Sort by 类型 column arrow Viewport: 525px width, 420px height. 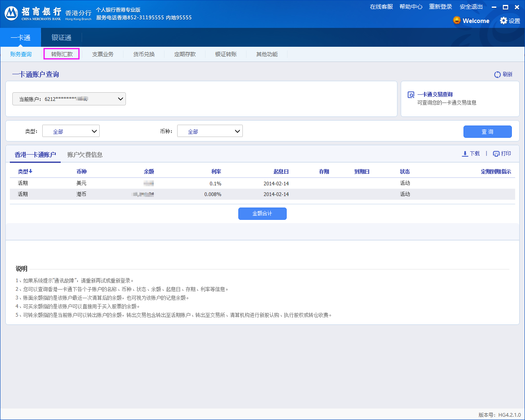[31, 171]
